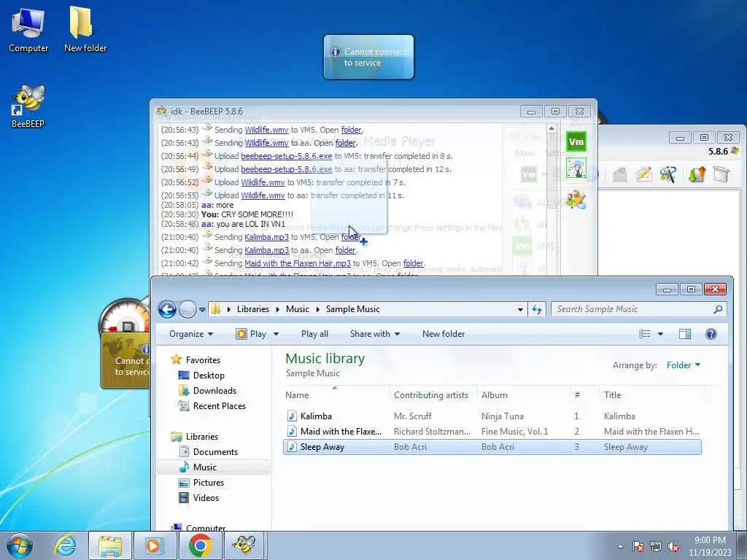The height and width of the screenshot is (560, 747).
Task: Go back in the Explorer window
Action: (167, 309)
